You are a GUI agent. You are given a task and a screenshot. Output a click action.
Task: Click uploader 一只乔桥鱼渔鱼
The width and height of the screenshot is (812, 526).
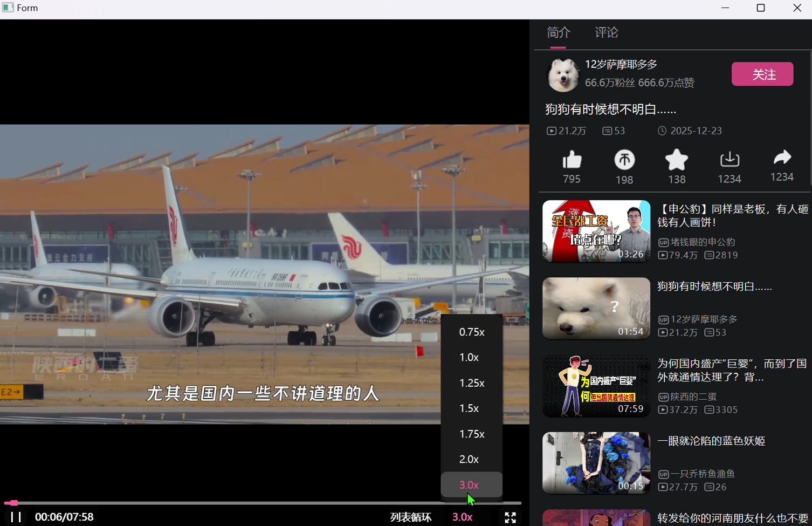click(x=703, y=474)
